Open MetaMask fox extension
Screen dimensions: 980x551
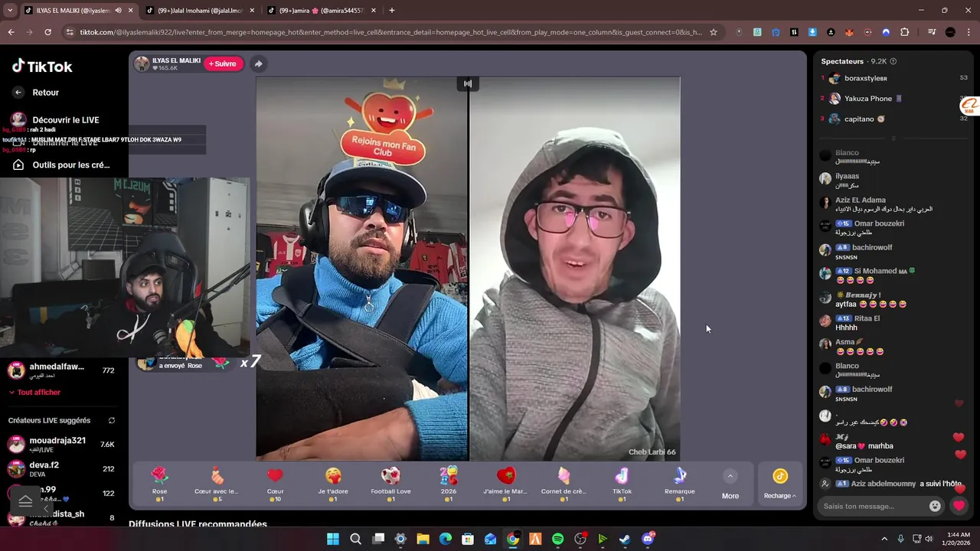pyautogui.click(x=849, y=32)
